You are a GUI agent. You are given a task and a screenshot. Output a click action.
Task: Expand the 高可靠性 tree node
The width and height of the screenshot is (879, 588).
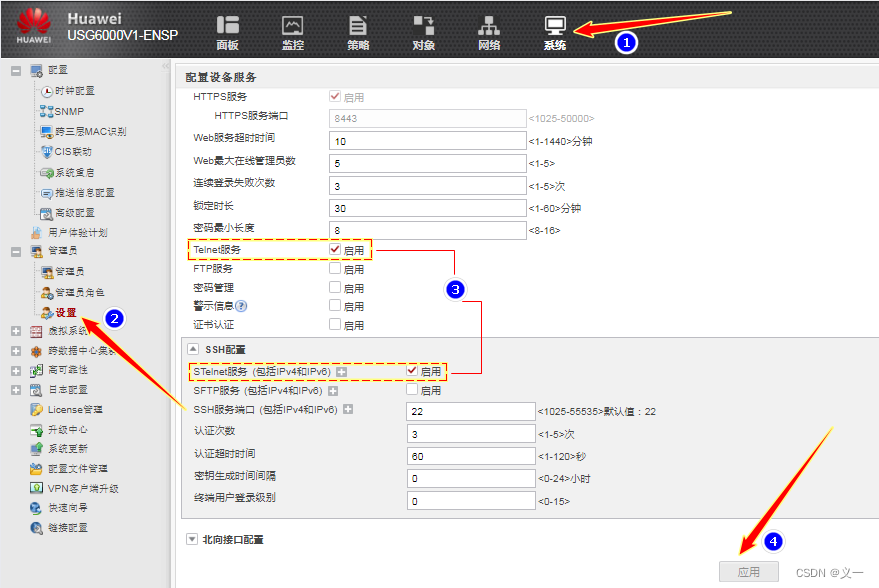coord(16,371)
